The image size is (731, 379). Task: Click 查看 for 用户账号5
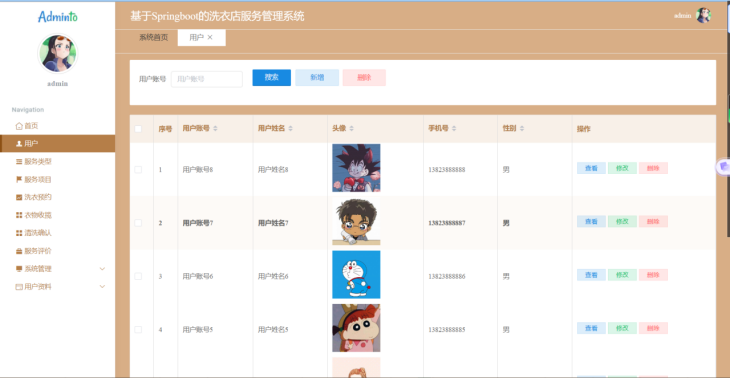point(591,328)
